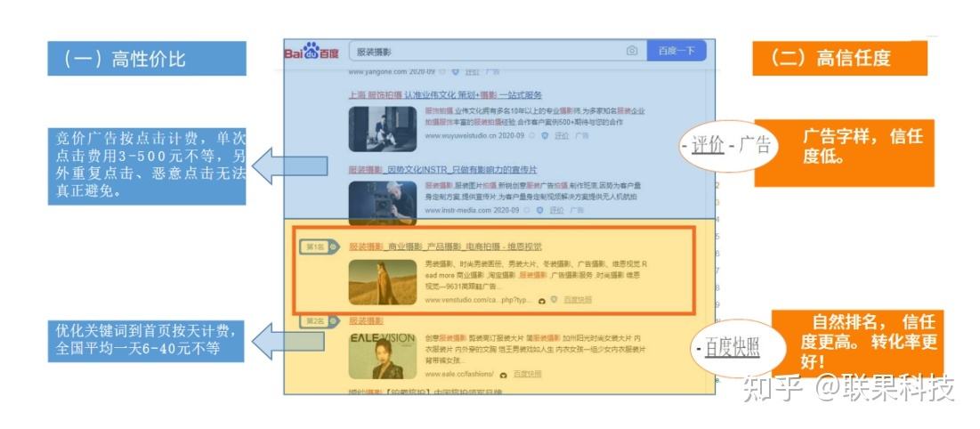980x429 pixels.
Task: Click the Baidu logo
Action: (x=312, y=52)
